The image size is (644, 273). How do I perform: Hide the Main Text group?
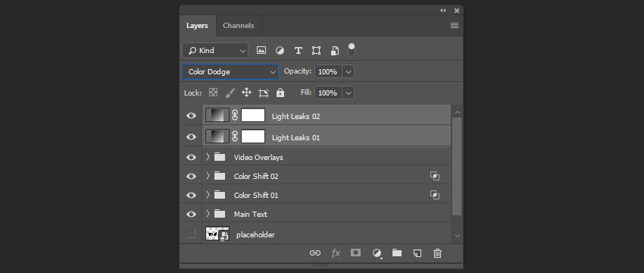point(191,214)
